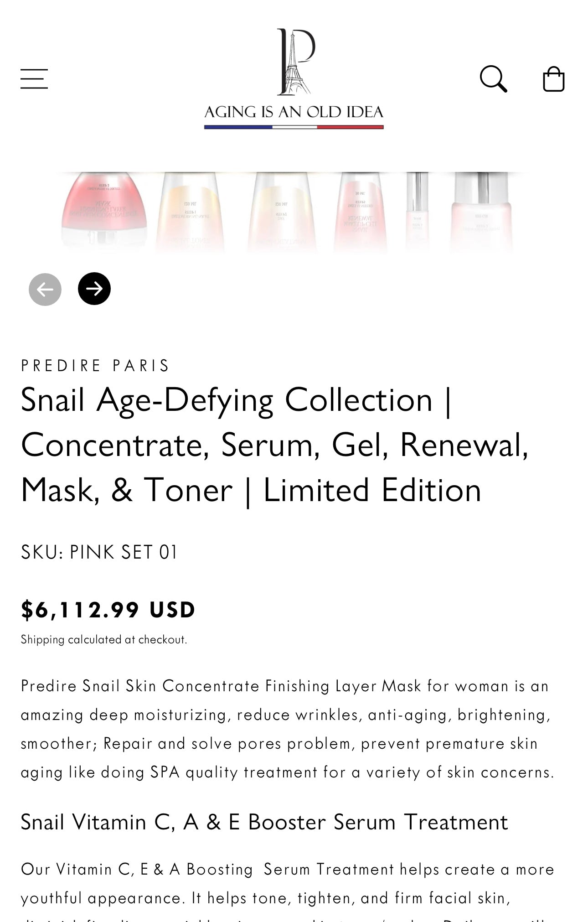
Task: Click the 'AGING IS AN OLD IDEA' tagline
Action: coord(294,112)
